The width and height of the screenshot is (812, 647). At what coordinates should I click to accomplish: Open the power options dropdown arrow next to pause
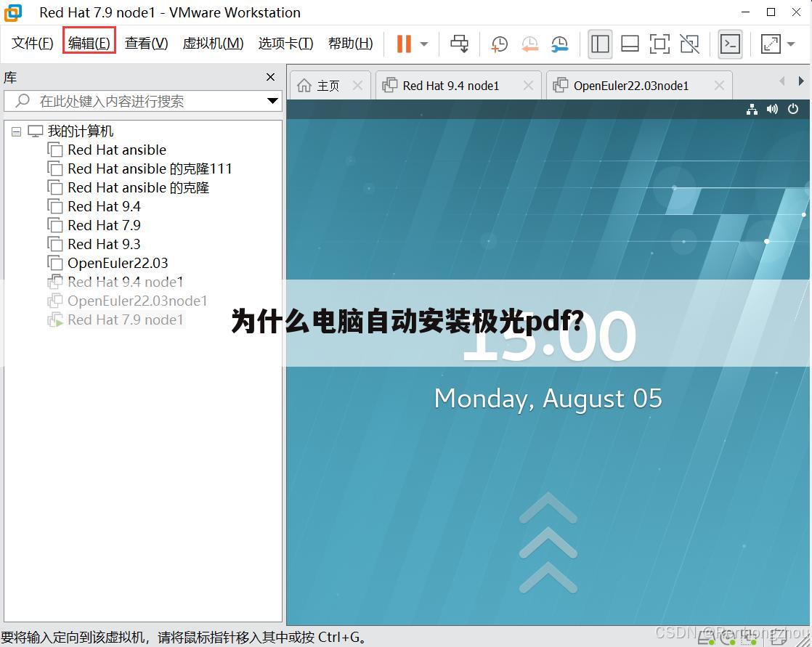coord(424,44)
